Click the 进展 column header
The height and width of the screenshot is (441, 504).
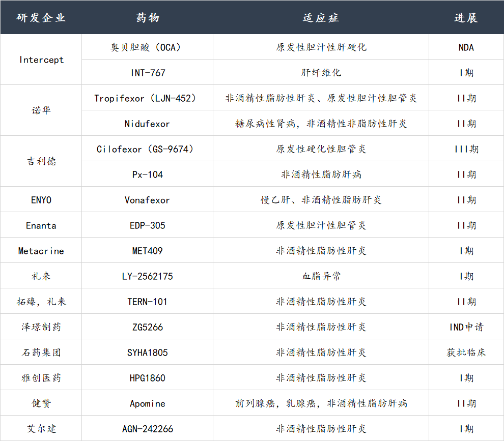[466, 17]
